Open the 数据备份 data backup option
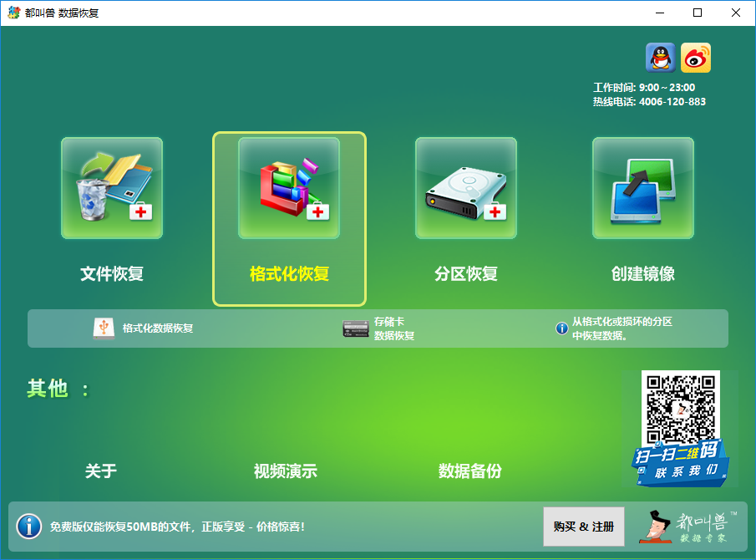Screen dimensions: 756x560 click(470, 471)
